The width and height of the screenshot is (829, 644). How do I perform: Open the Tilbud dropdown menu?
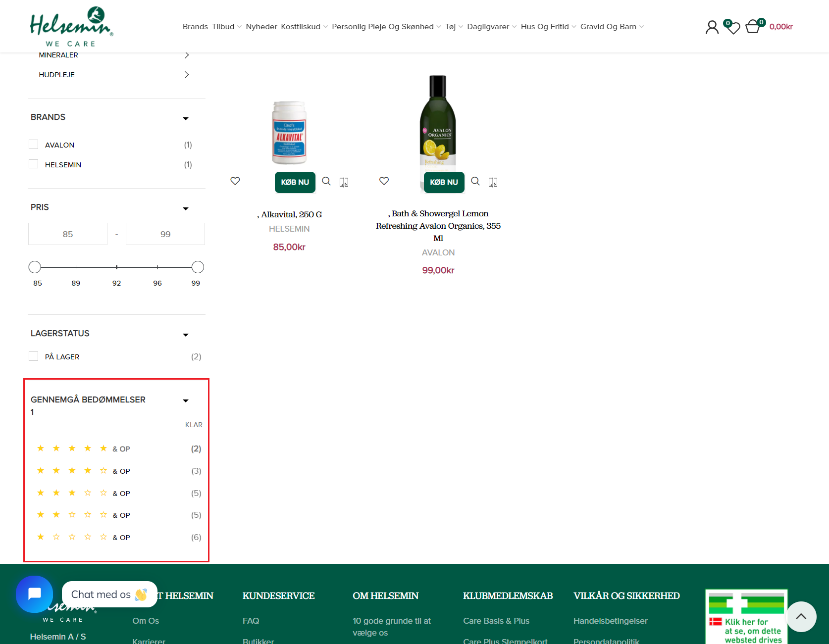[x=226, y=27]
